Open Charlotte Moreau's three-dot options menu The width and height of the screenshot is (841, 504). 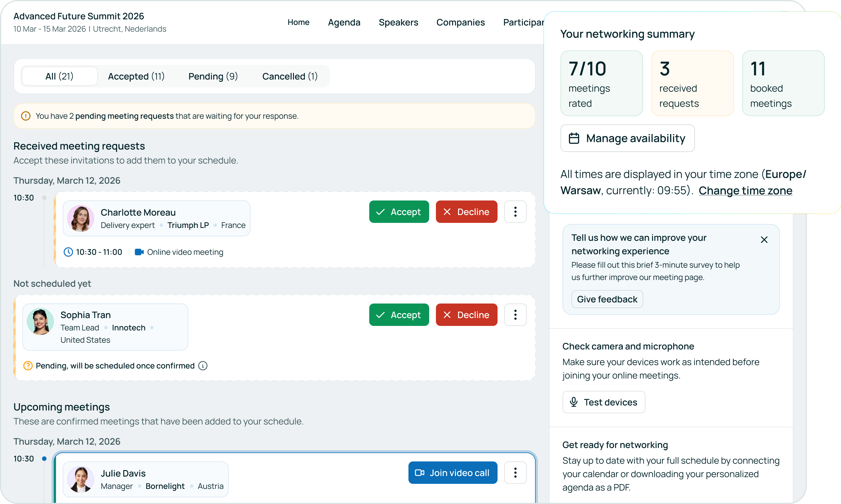(x=515, y=212)
